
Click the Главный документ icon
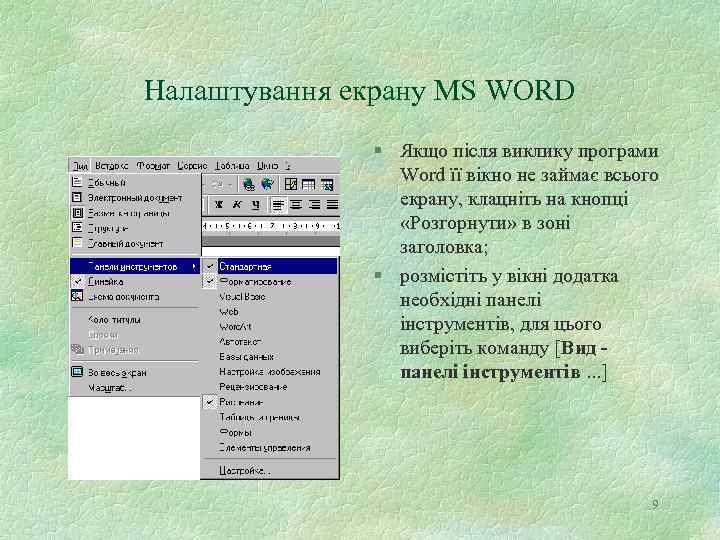click(77, 243)
